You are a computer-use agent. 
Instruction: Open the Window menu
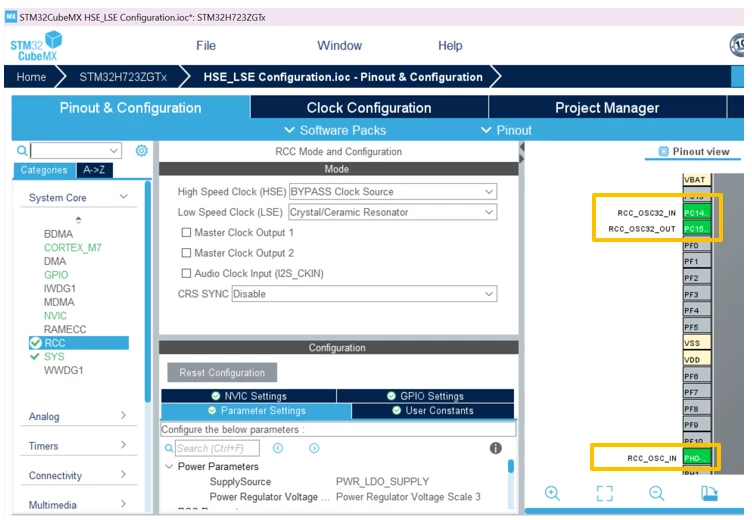pyautogui.click(x=340, y=46)
